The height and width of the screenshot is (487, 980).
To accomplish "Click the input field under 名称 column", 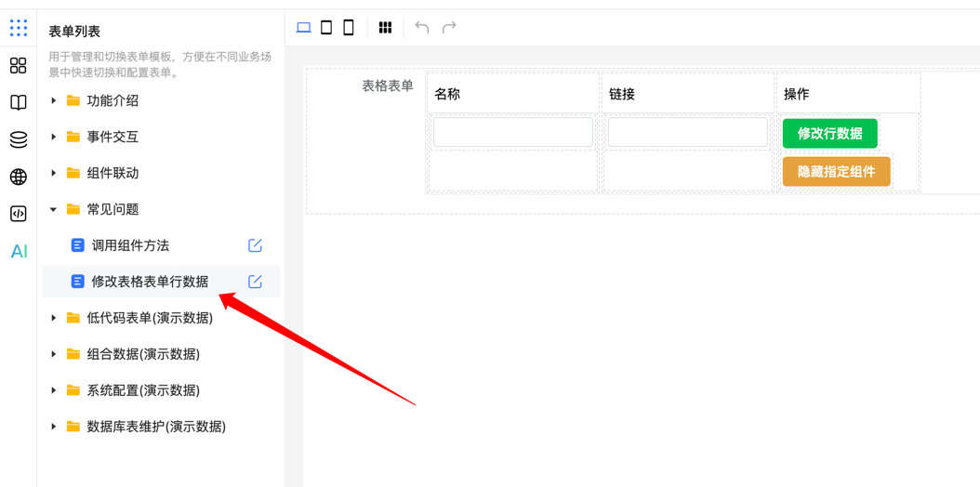I will coord(512,132).
